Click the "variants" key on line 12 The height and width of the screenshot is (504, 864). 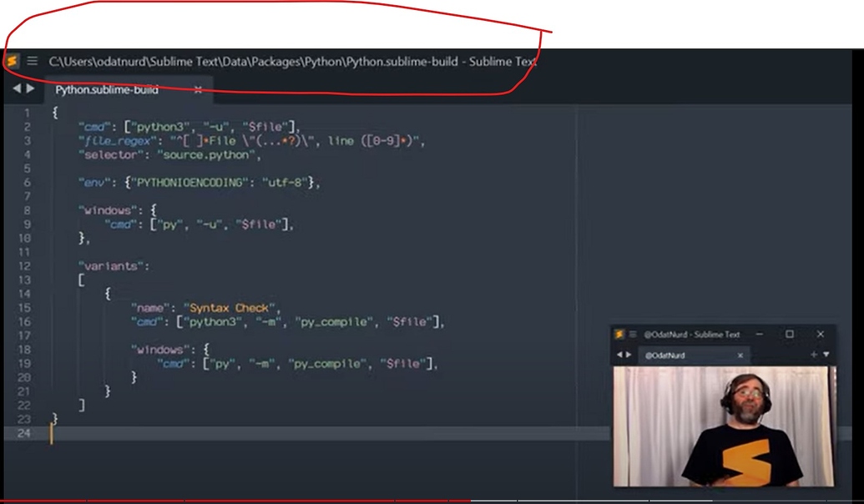[x=111, y=266]
